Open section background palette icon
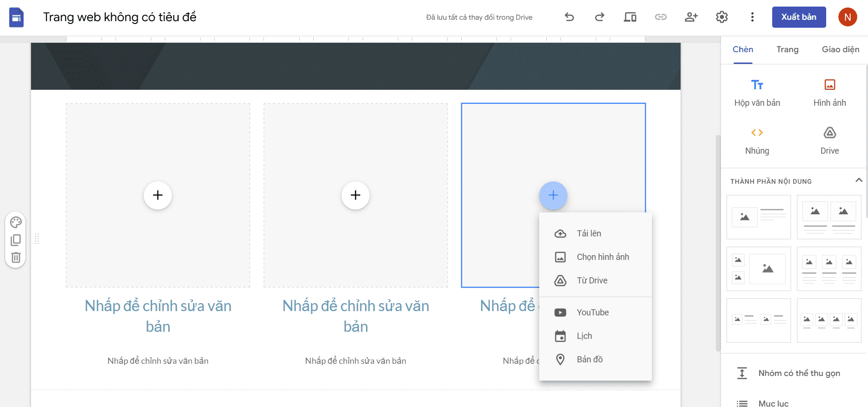The height and width of the screenshot is (407, 868). pos(16,222)
